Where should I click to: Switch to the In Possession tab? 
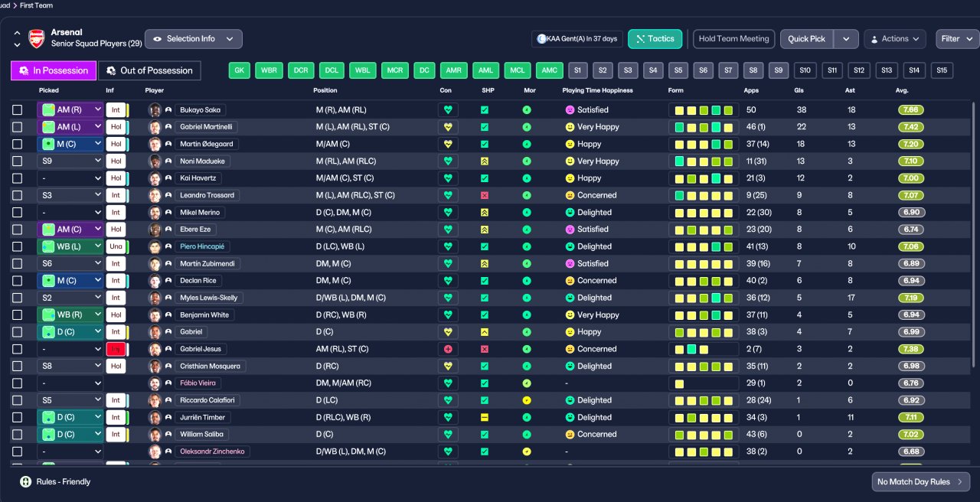[54, 70]
